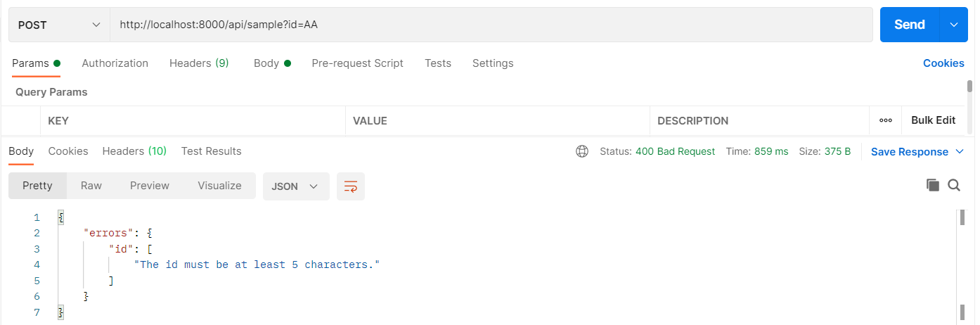This screenshot has width=980, height=325.
Task: Click the Query Params heading
Action: pos(51,92)
